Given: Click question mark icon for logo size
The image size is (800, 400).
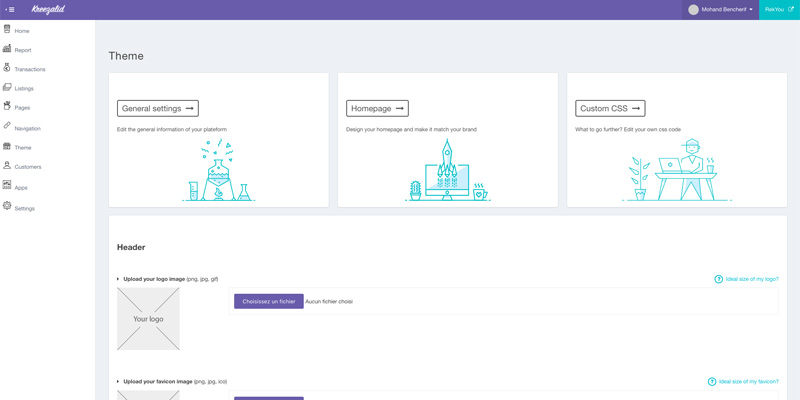Looking at the screenshot, I should pos(718,279).
